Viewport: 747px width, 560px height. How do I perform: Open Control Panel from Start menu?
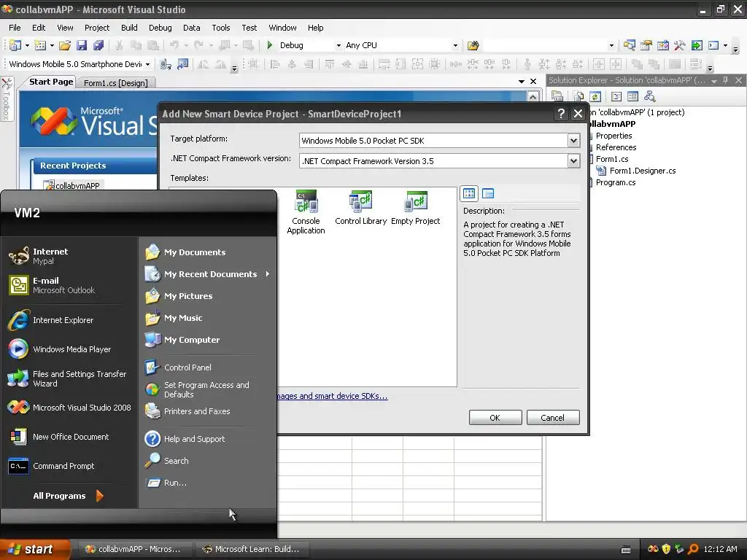(187, 367)
